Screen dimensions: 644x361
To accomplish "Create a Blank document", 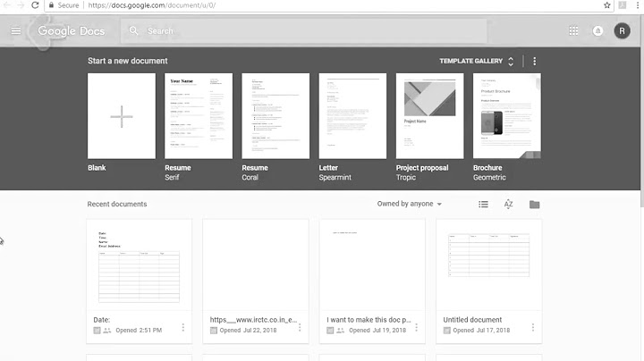I will pyautogui.click(x=122, y=116).
